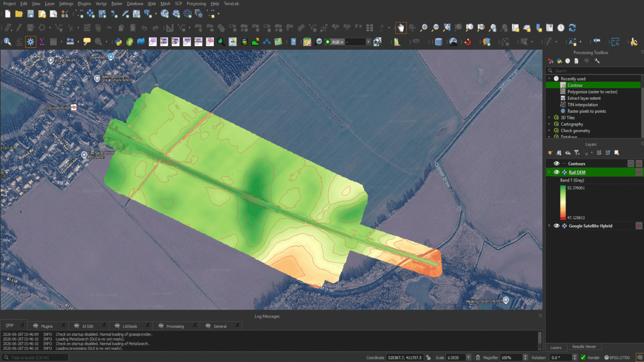The image size is (644, 362).
Task: Click the Statistical Summary sigma icon
Action: 42,42
